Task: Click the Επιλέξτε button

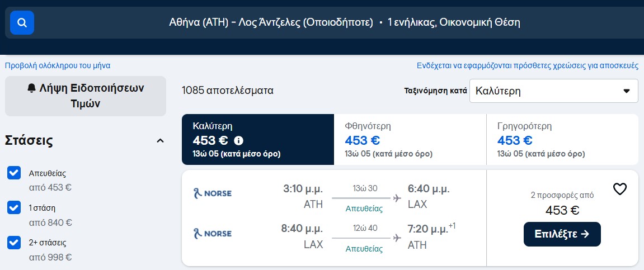Action: (562, 234)
